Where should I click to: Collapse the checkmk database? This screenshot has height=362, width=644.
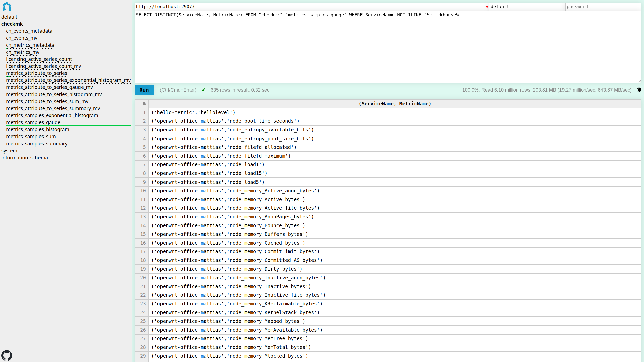pyautogui.click(x=12, y=24)
